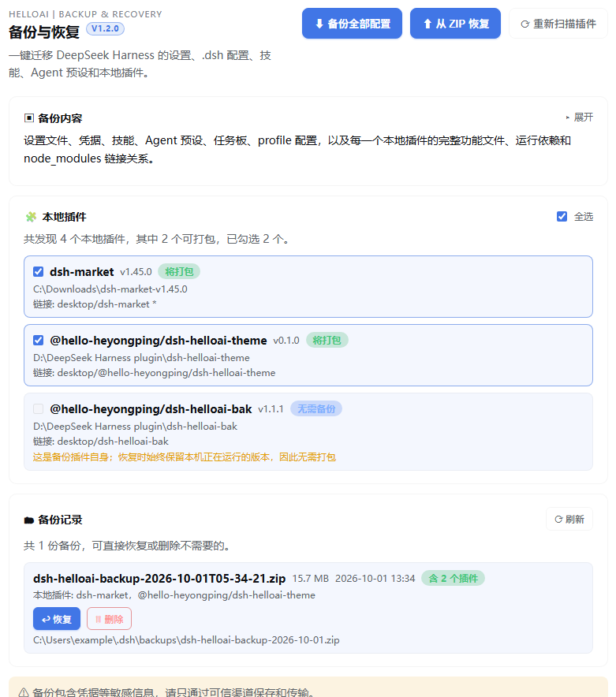Click the 将打包 badge on dsh-market
Image resolution: width=616 pixels, height=697 pixels.
tap(179, 271)
